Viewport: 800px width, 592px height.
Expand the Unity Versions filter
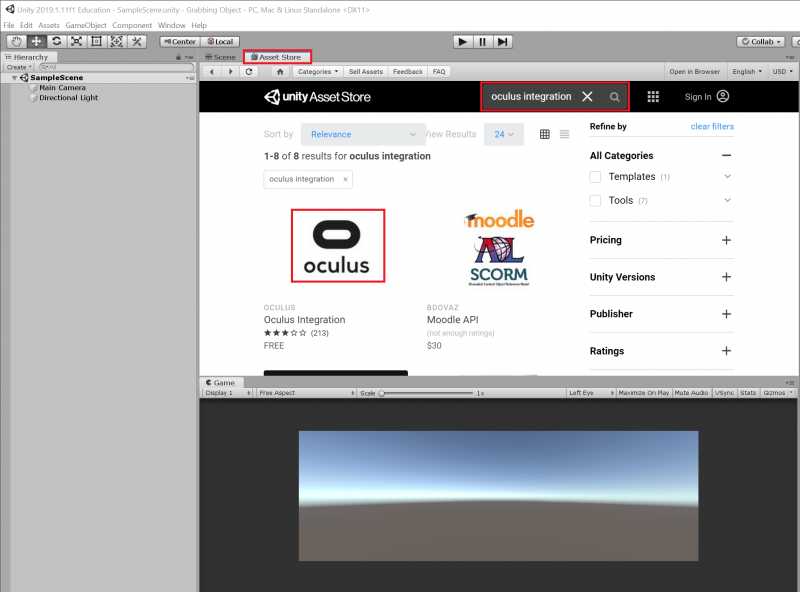coord(727,277)
